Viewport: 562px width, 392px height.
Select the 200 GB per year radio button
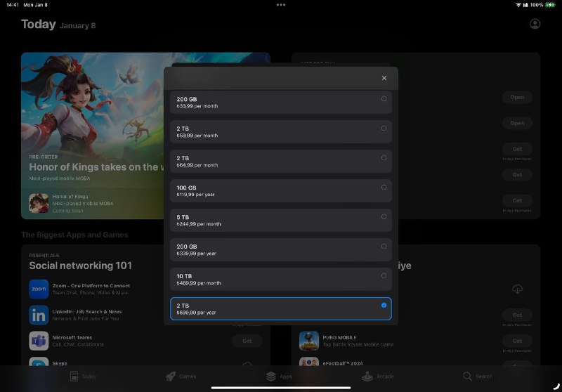point(384,246)
